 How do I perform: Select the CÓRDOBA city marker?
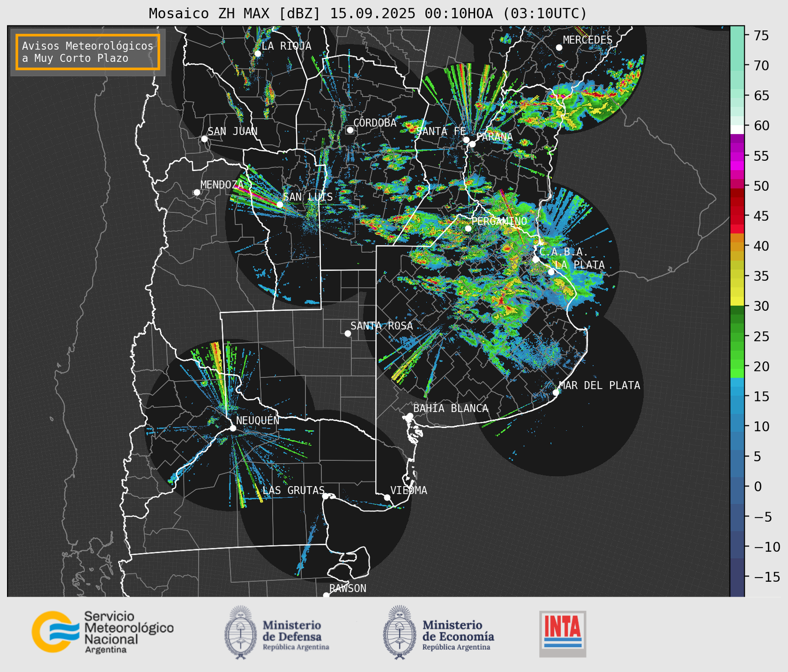tap(350, 130)
